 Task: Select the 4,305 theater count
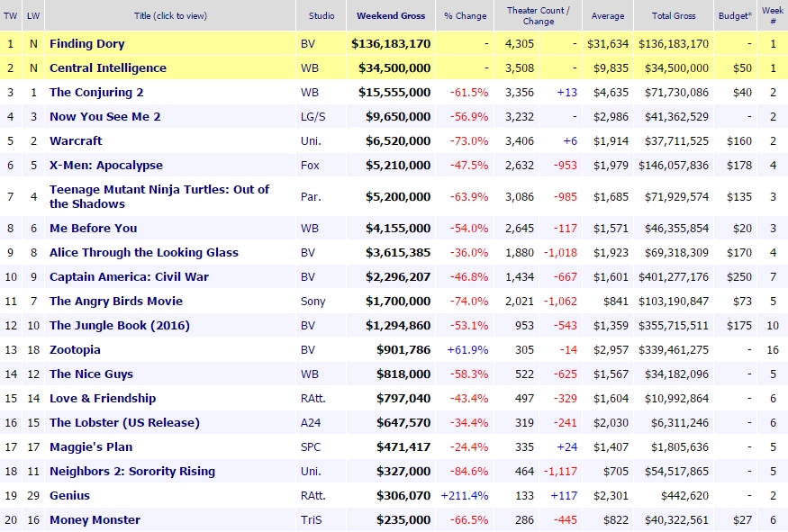[x=520, y=44]
